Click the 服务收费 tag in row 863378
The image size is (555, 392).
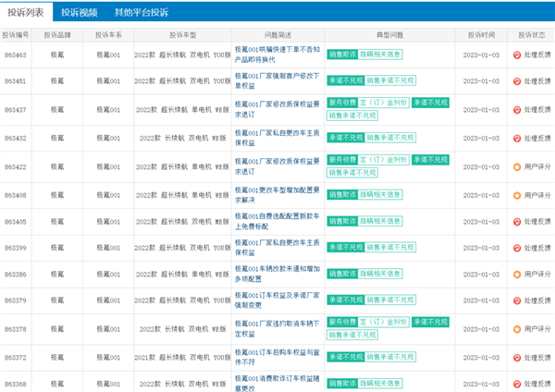pos(342,322)
